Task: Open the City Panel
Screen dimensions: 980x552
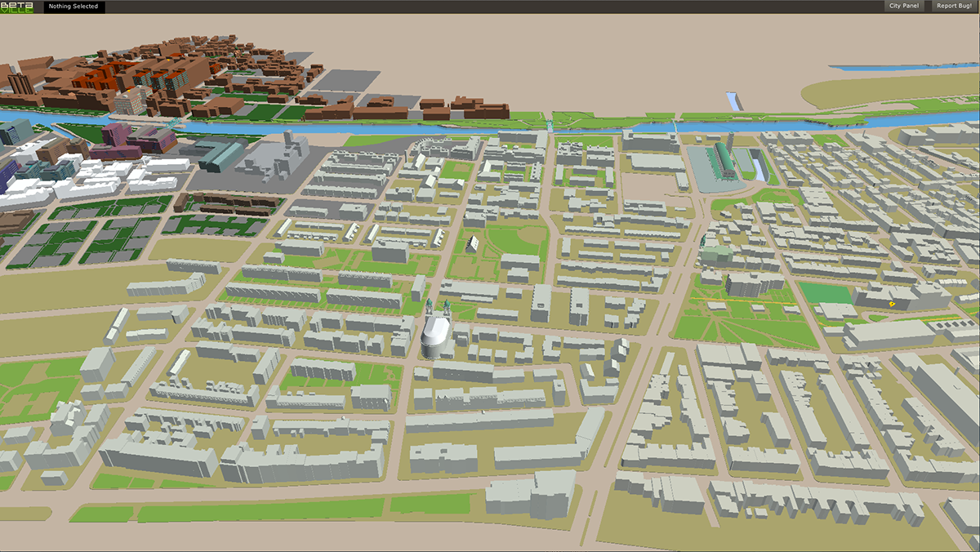Action: click(903, 7)
